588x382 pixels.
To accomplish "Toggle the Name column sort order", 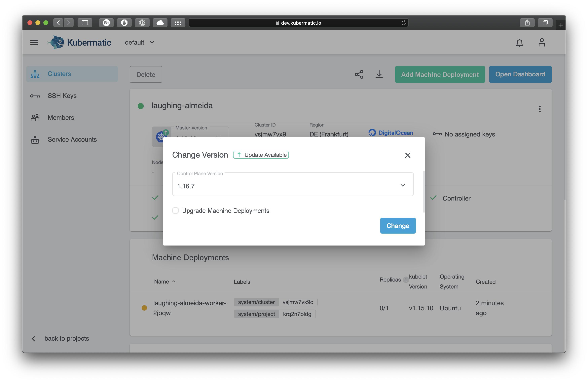I will 174,282.
